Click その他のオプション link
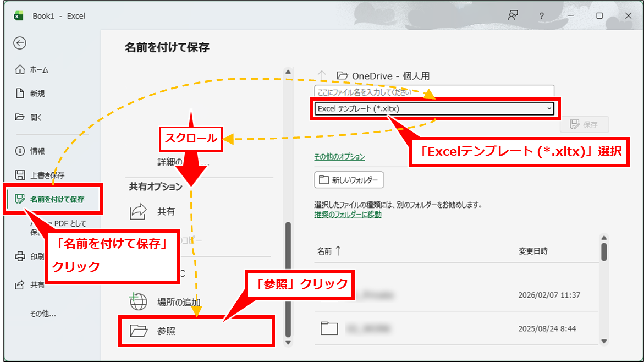The height and width of the screenshot is (362, 644). pyautogui.click(x=339, y=157)
